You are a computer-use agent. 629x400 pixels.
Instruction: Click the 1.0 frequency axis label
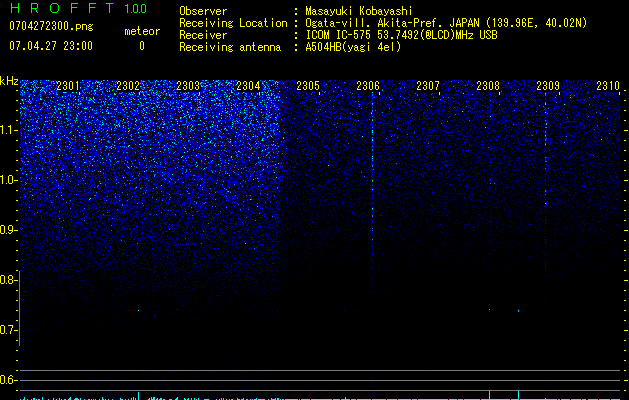tap(8, 180)
